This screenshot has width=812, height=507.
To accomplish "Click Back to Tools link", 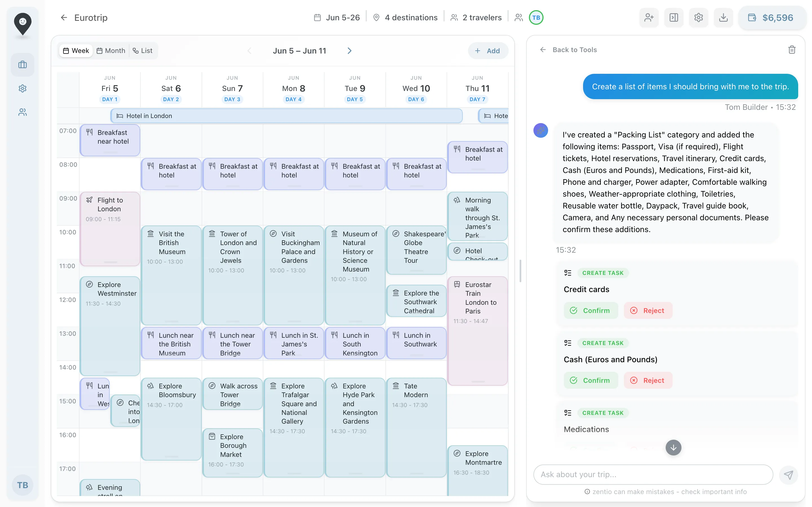I will tap(568, 50).
